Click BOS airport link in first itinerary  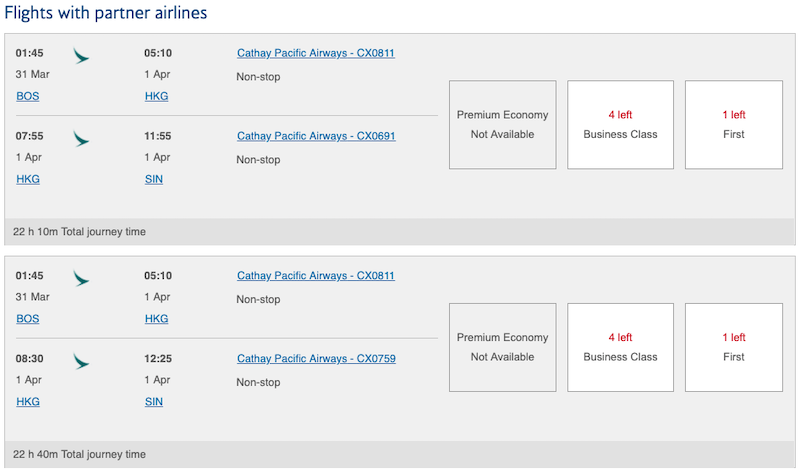28,96
